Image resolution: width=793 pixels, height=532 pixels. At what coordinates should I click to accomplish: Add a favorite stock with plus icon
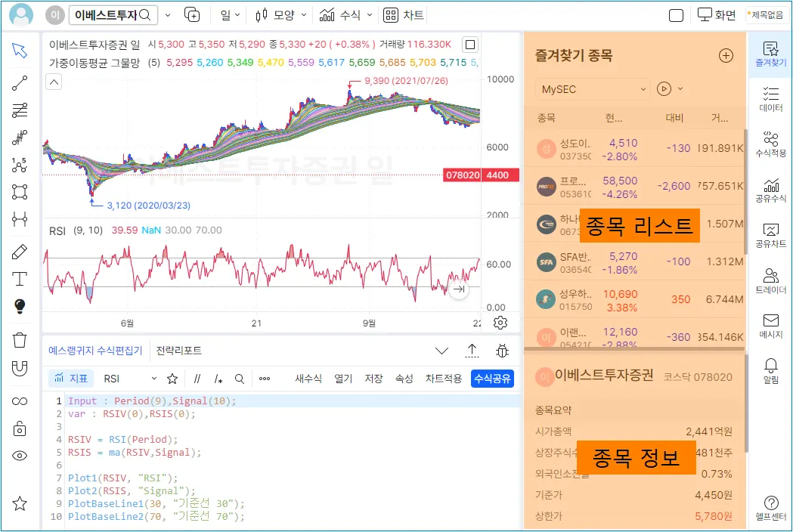click(x=726, y=56)
